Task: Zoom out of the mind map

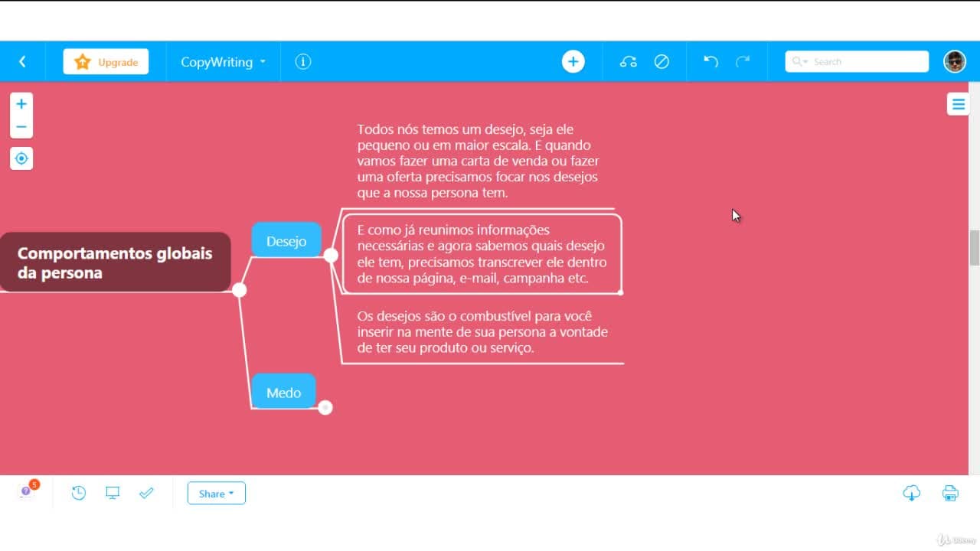Action: (x=21, y=127)
